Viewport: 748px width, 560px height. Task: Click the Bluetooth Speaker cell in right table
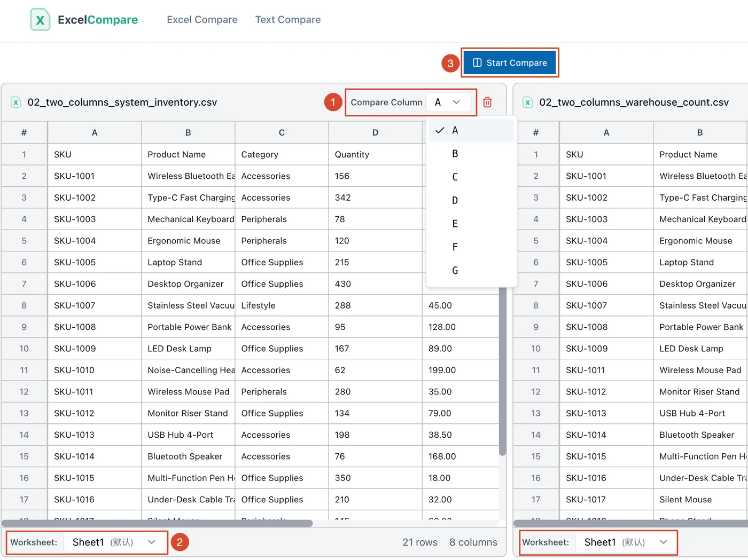pyautogui.click(x=700, y=435)
